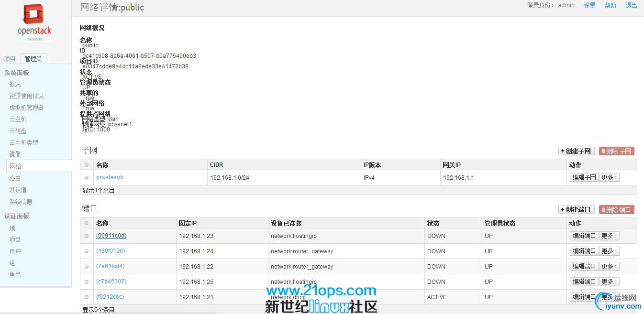Open 帮助 link at top

coord(610,5)
